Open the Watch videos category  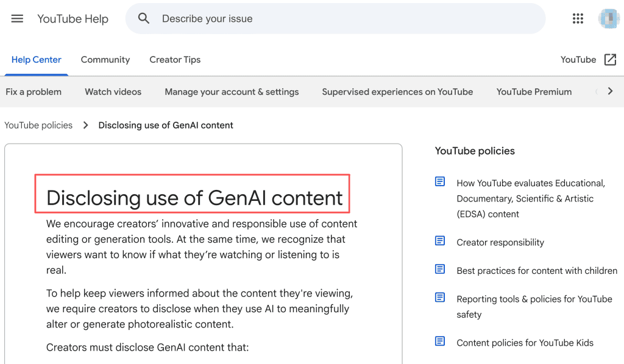pyautogui.click(x=113, y=92)
